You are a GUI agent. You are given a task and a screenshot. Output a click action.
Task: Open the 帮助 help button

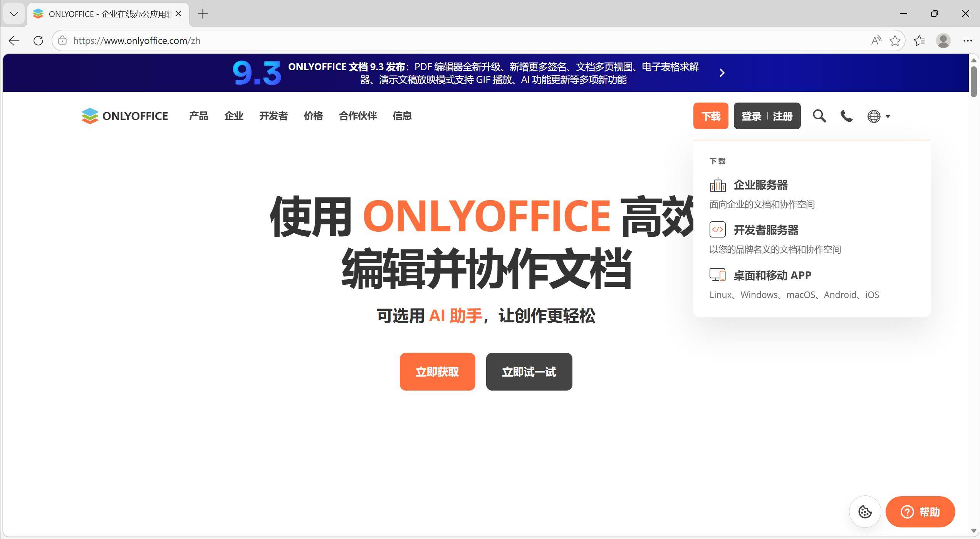[920, 512]
